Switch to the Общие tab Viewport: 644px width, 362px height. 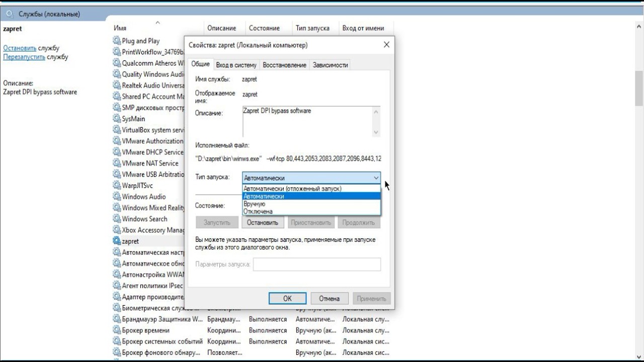pyautogui.click(x=200, y=64)
